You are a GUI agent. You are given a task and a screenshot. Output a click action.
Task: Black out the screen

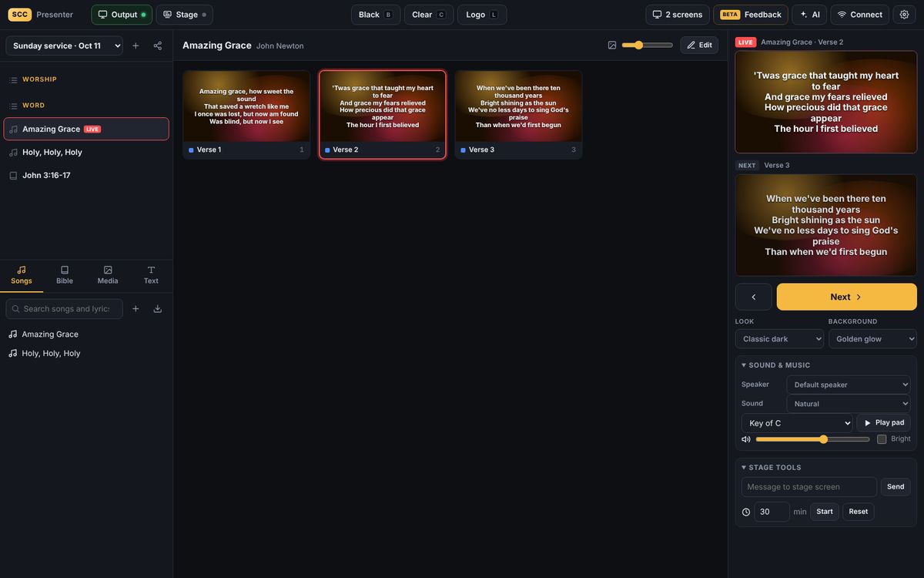pos(376,15)
